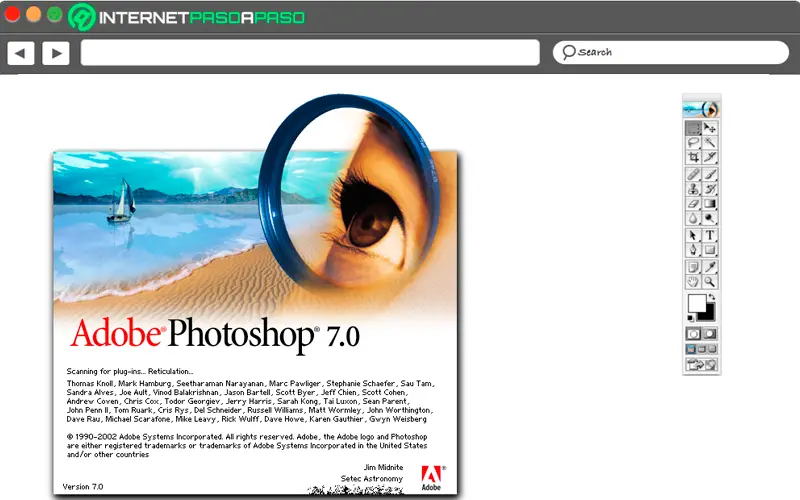
Task: Switch to Standard editing mode
Action: pos(693,334)
